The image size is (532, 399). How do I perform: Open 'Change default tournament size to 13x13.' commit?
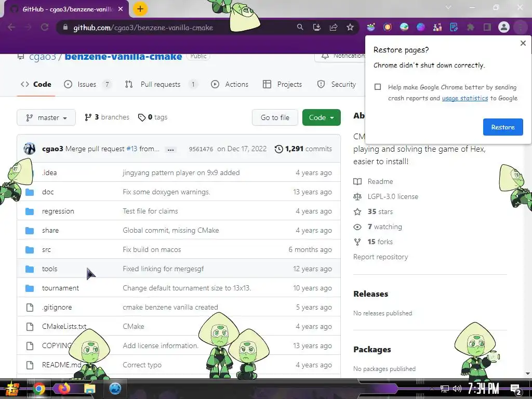[x=187, y=288]
